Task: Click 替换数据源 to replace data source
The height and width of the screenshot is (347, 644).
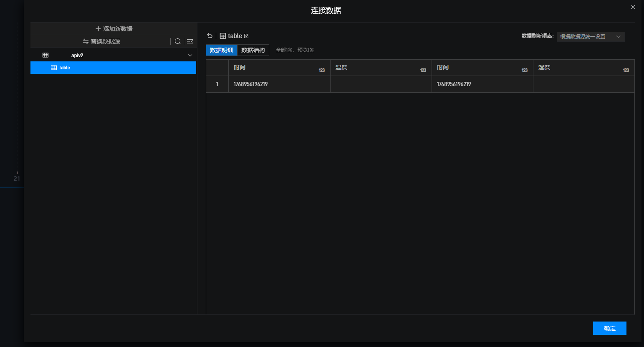Action: click(101, 41)
